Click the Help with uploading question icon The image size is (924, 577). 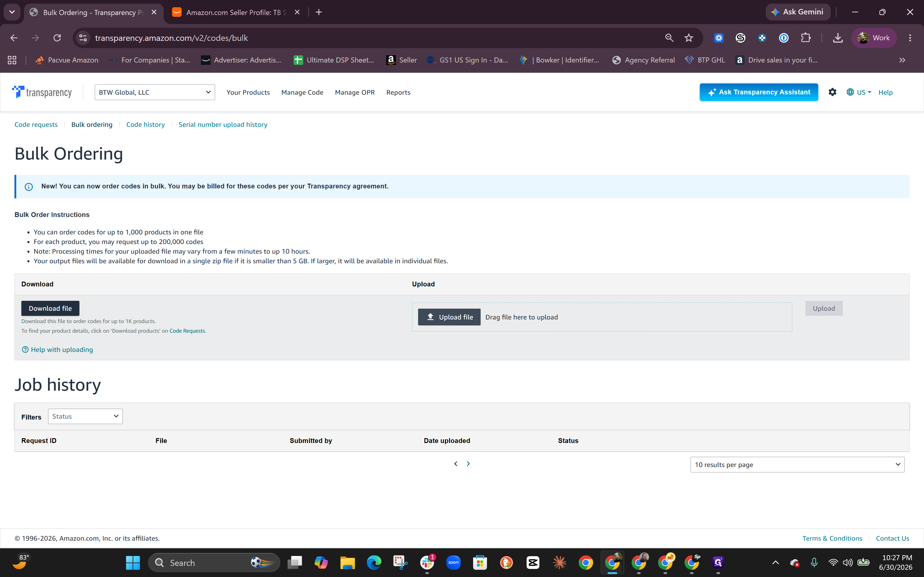point(25,350)
